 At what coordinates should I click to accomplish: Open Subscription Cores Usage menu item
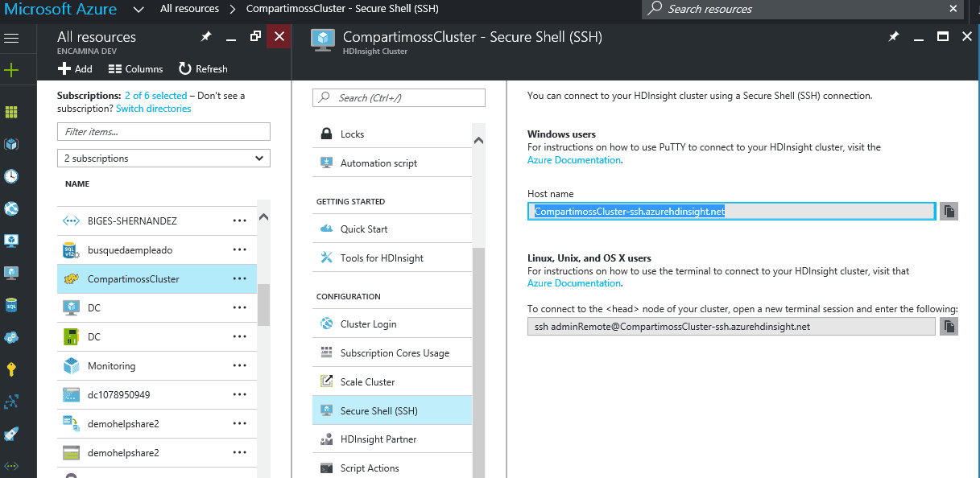[391, 352]
